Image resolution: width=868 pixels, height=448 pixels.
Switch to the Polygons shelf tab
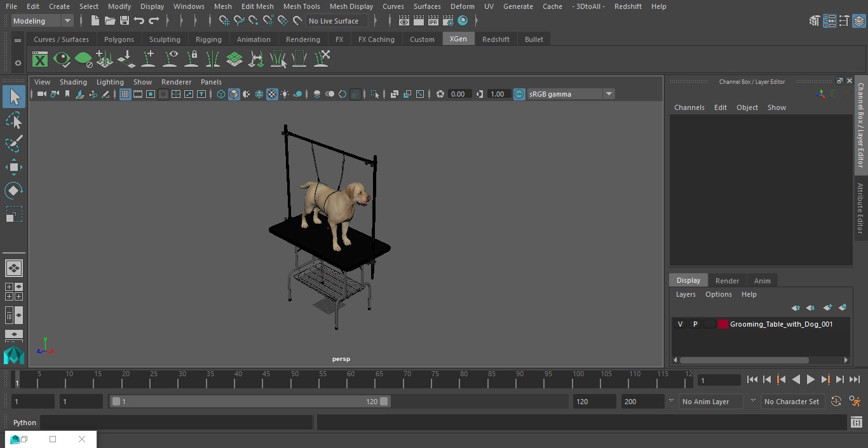119,39
